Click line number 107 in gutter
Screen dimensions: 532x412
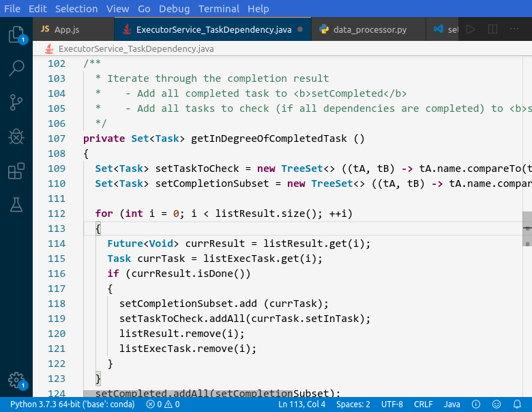coord(57,138)
